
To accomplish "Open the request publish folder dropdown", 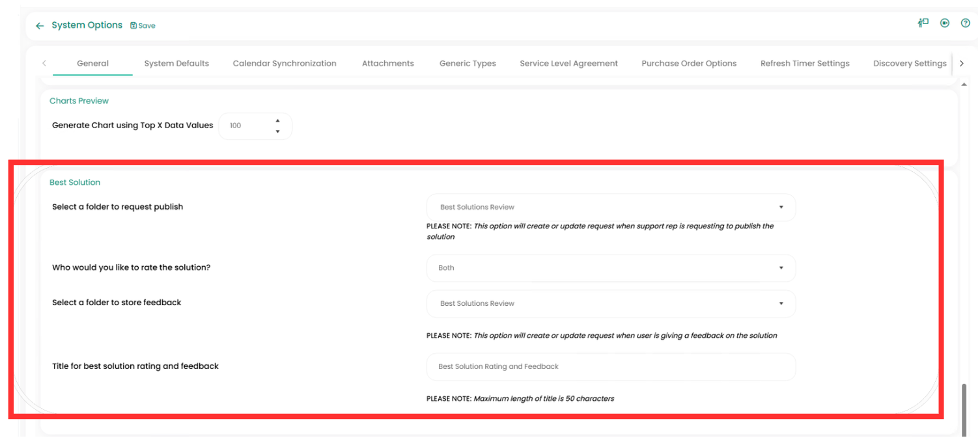I will [610, 208].
